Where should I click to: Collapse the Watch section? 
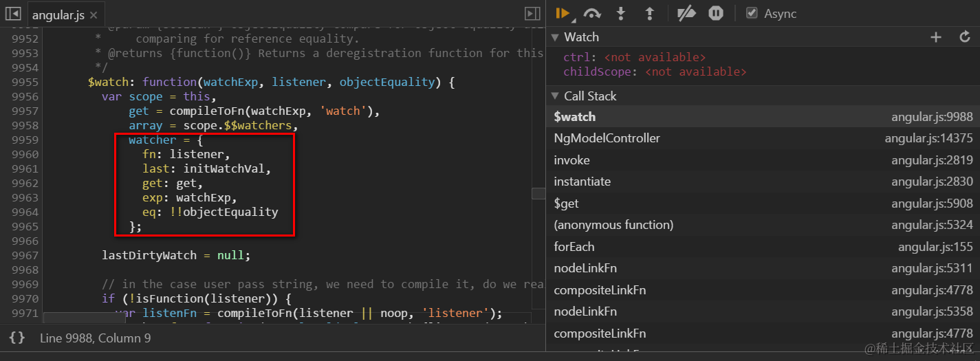point(556,37)
